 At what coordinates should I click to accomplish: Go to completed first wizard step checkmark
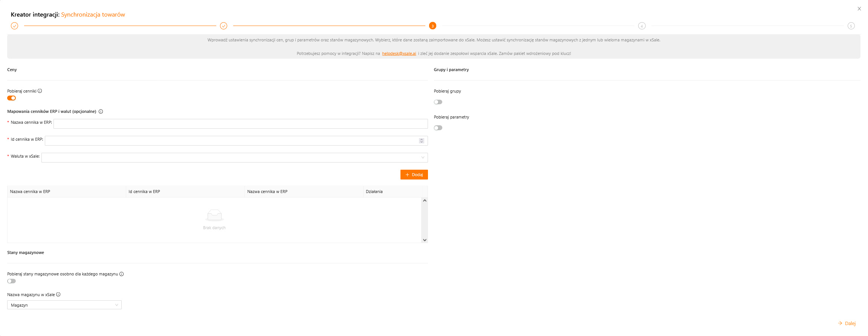[14, 26]
